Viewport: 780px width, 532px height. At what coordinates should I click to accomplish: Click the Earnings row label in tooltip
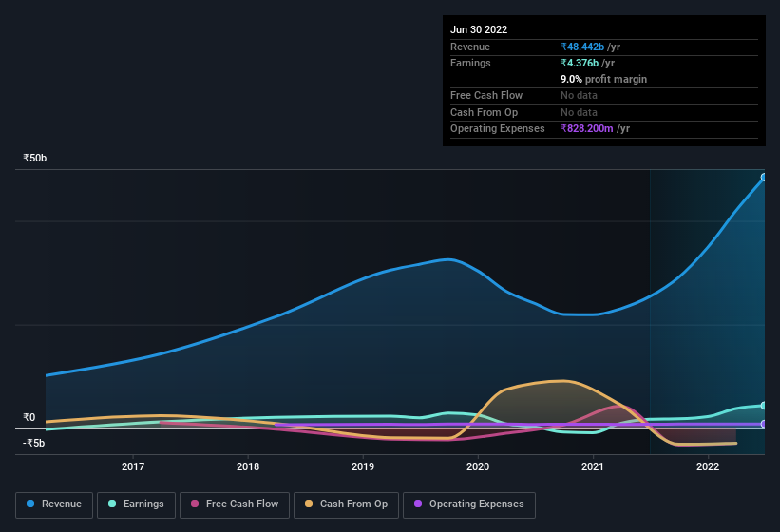(x=470, y=63)
